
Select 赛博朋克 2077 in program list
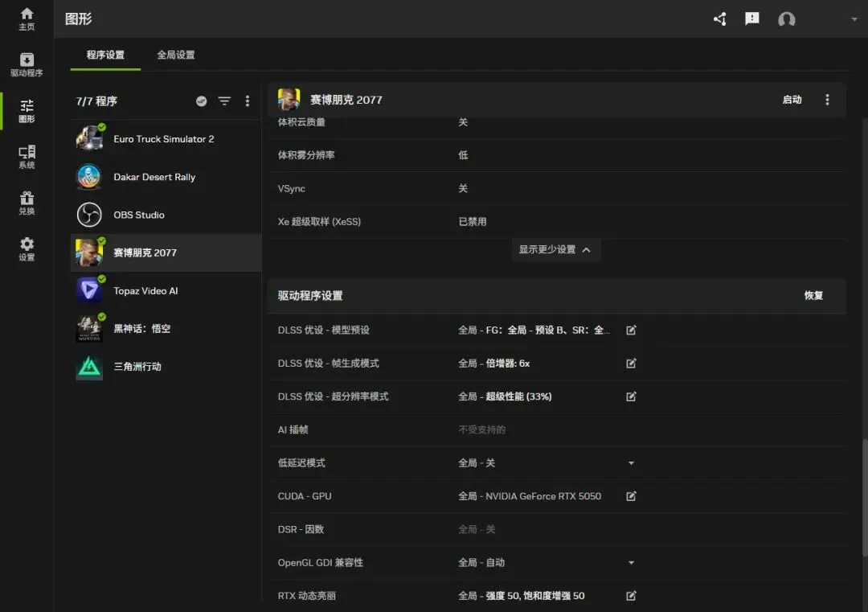pos(166,253)
